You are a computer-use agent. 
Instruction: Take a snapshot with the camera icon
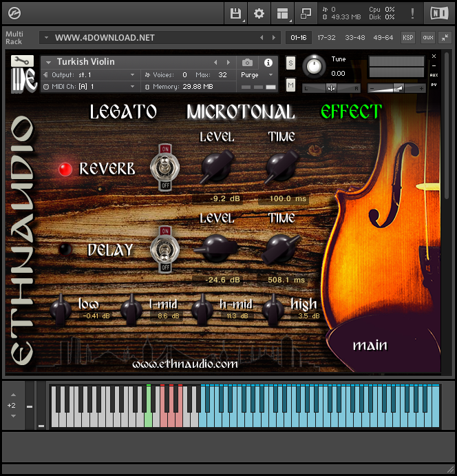pos(247,63)
